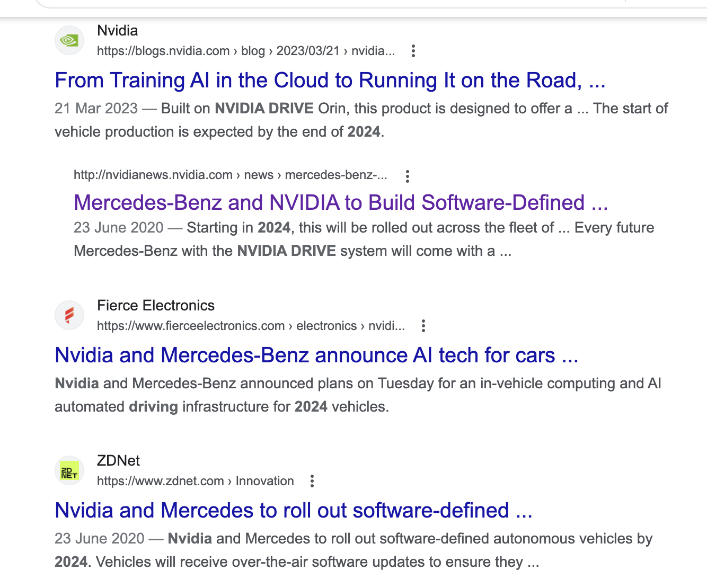Click the '21 Mar 2023' snippet date
Viewport: 707px width, 588px height.
point(96,109)
